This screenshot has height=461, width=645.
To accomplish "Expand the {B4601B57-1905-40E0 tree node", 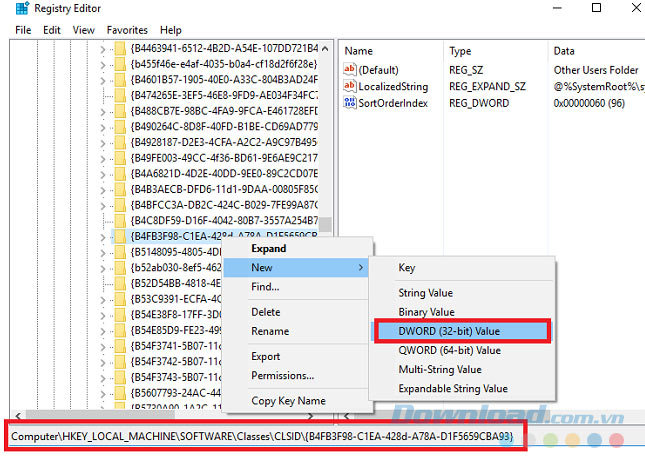I will click(105, 82).
